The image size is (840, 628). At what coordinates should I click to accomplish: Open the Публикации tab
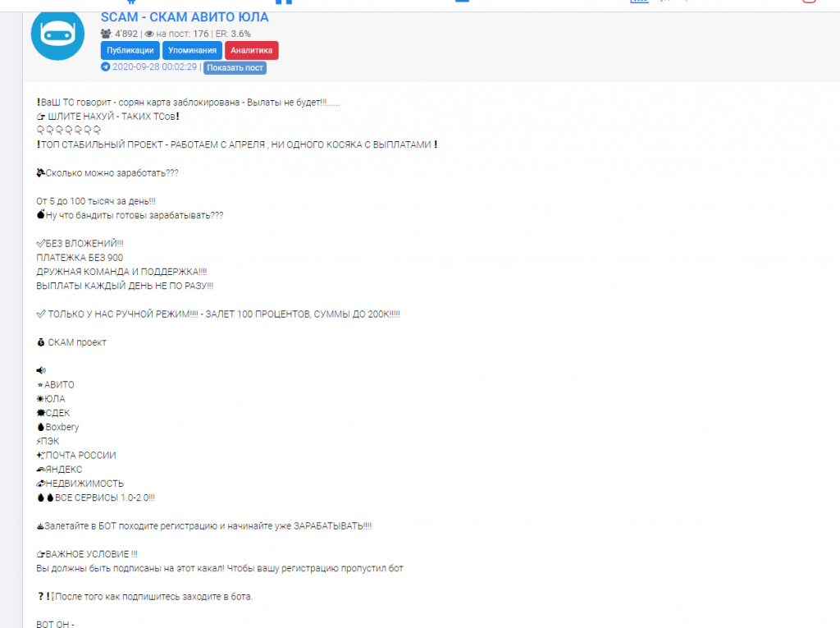tap(130, 50)
